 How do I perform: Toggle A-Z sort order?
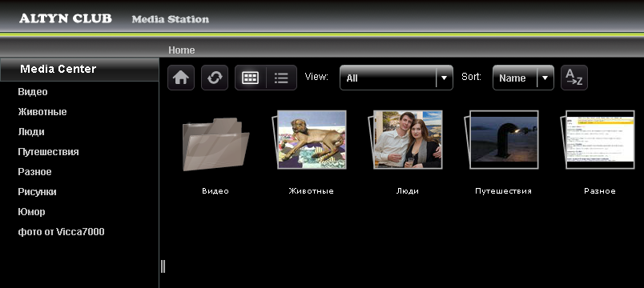pos(574,78)
